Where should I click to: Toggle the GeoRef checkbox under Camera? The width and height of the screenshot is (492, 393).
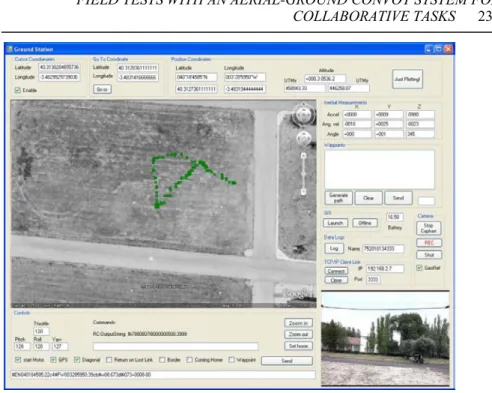pos(419,268)
